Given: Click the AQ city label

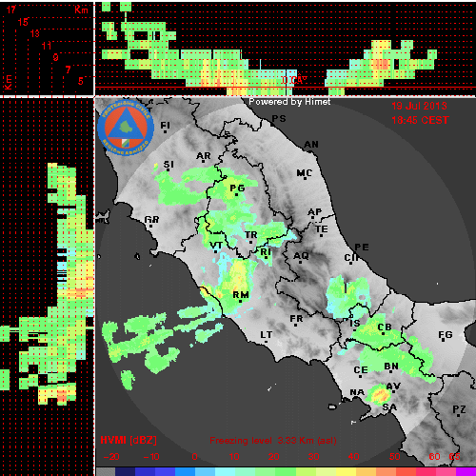Looking at the screenshot, I should (301, 256).
